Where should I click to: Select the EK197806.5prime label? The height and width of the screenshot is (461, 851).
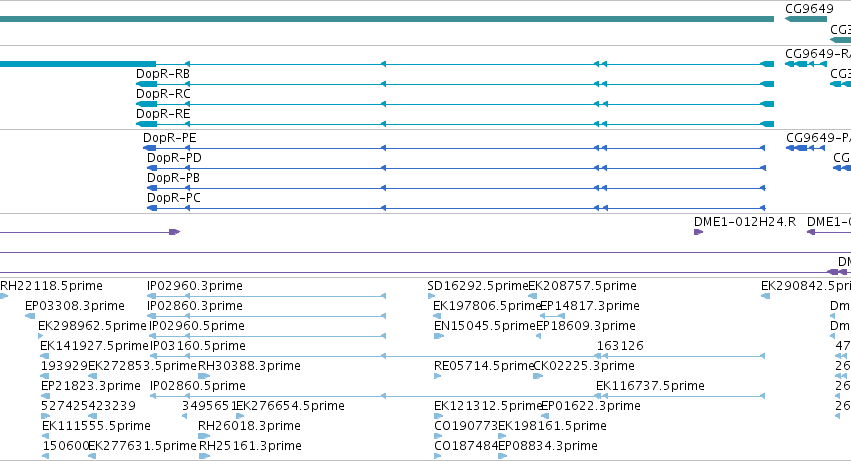[487, 306]
